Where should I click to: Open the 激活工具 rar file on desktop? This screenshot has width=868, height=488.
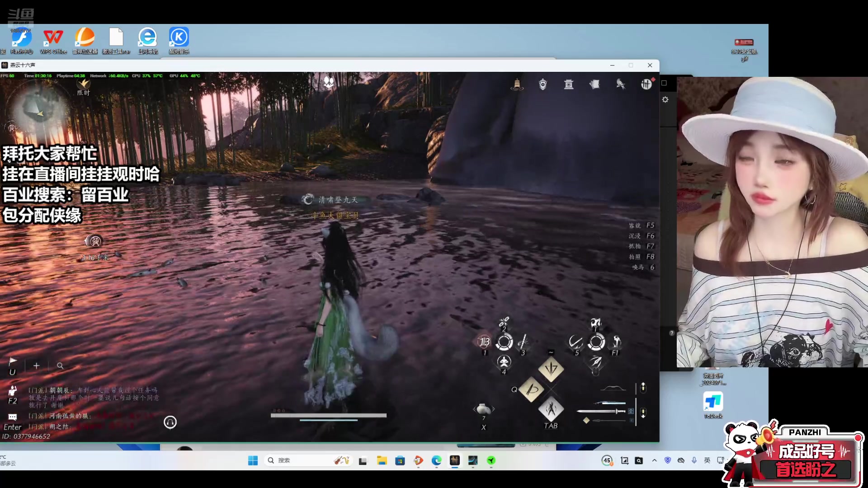pos(116,41)
